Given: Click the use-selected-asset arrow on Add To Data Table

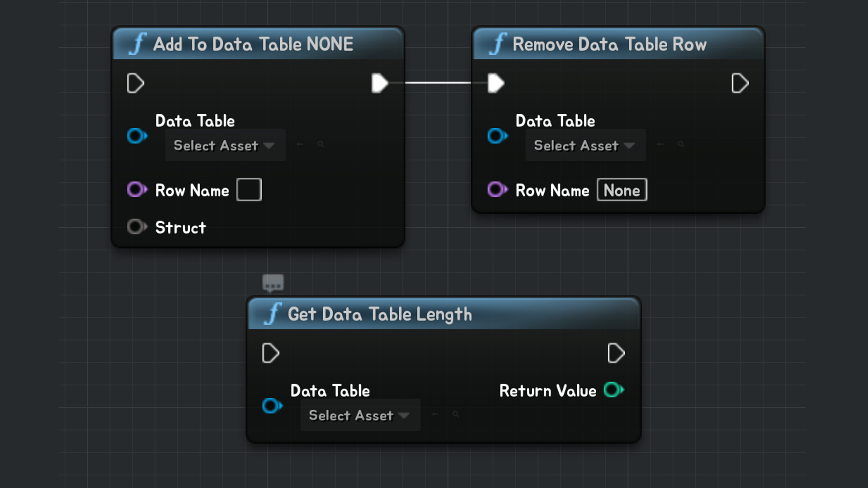Looking at the screenshot, I should pyautogui.click(x=299, y=144).
